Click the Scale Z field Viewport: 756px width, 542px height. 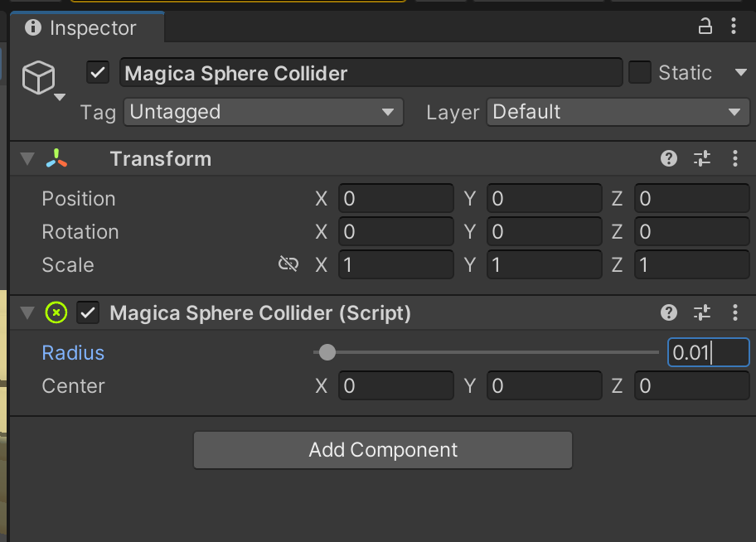tap(692, 264)
